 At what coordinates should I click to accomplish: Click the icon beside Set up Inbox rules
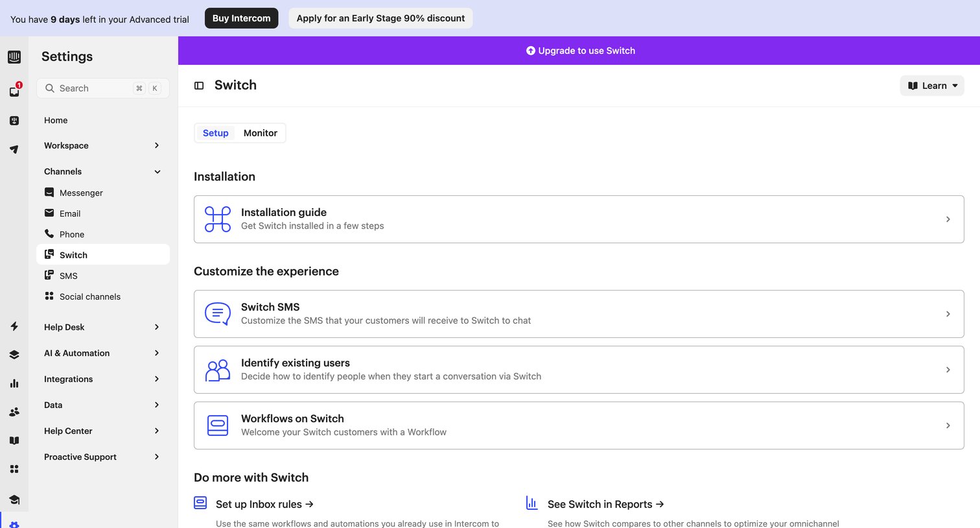pos(200,503)
